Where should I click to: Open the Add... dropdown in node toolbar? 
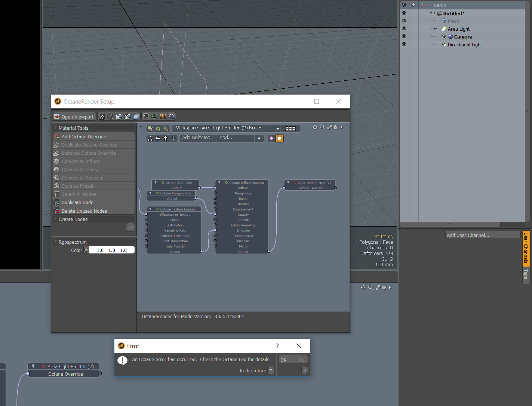pyautogui.click(x=240, y=138)
